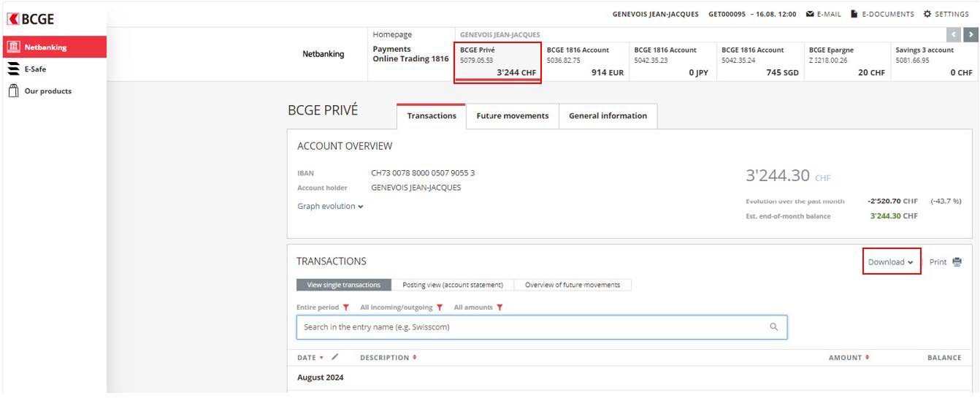Select the BCGE Privé account 5079.05.53
Viewport: 980px width, 398px height.
[497, 62]
